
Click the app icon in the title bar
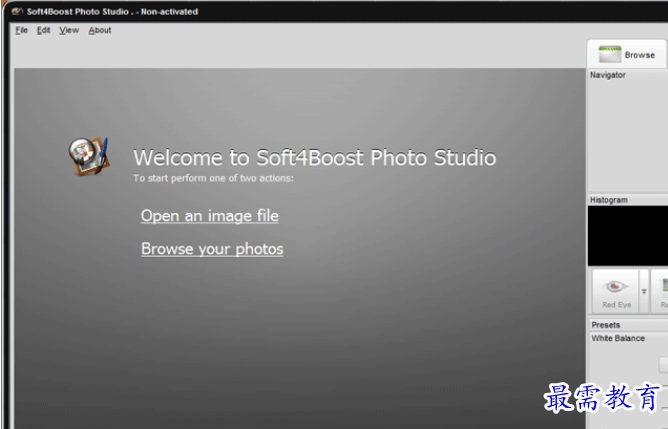17,11
